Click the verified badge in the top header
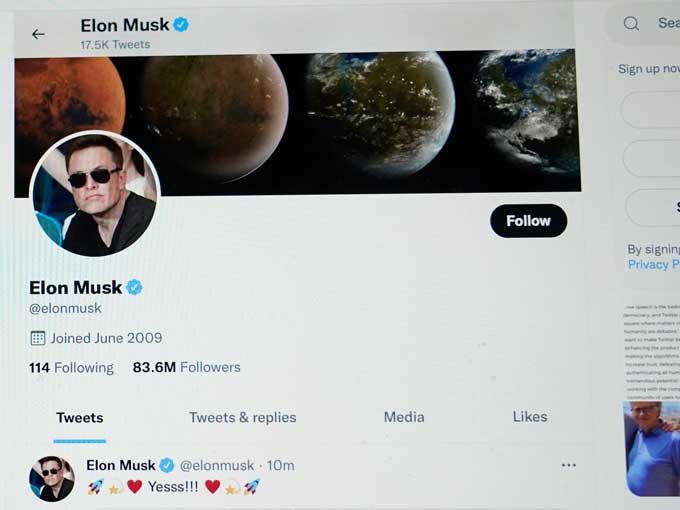This screenshot has width=680, height=510. coord(181,25)
